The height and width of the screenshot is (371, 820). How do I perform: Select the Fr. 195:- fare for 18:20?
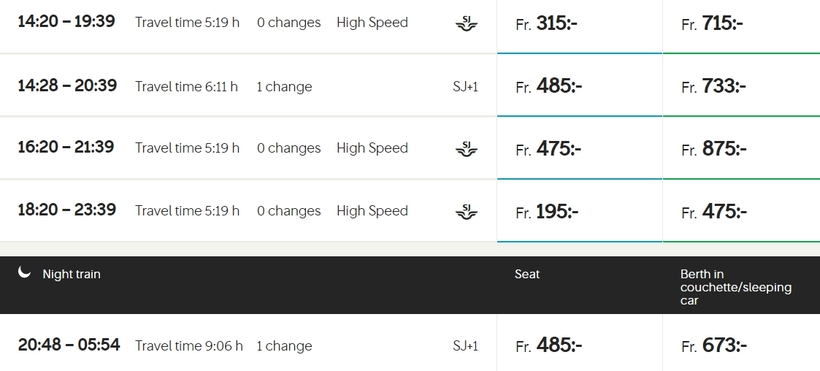[x=579, y=211]
